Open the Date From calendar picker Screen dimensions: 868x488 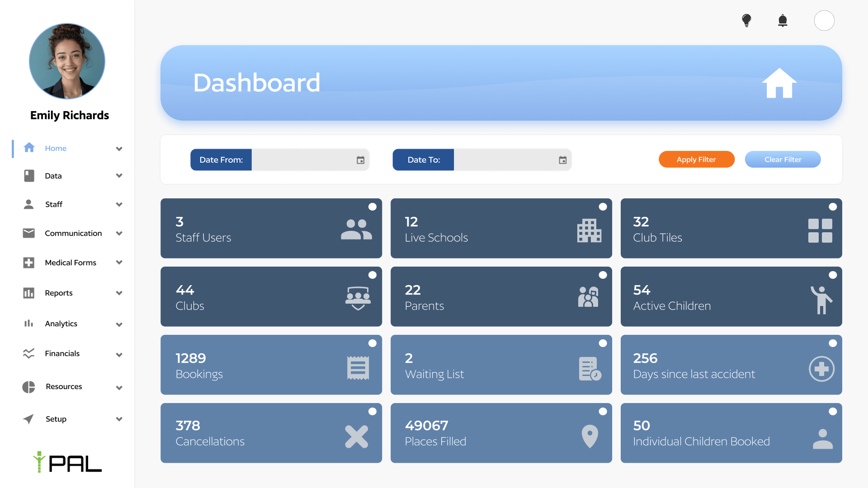360,160
